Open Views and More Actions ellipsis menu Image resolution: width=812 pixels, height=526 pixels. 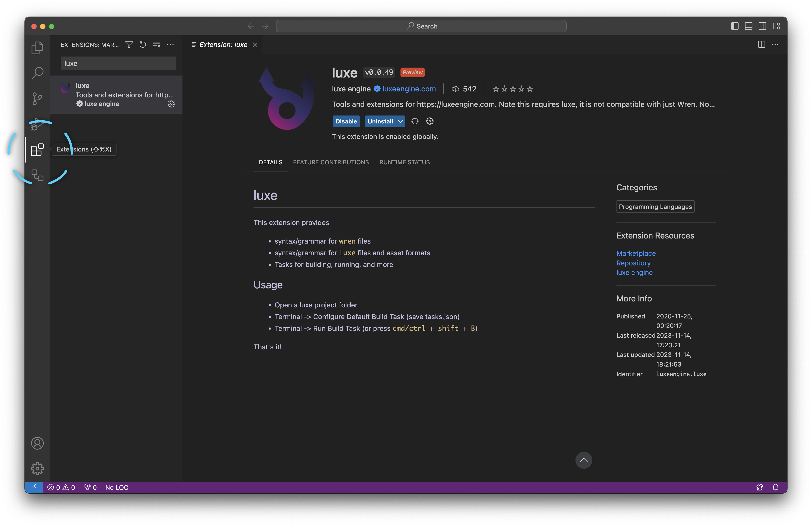tap(170, 45)
